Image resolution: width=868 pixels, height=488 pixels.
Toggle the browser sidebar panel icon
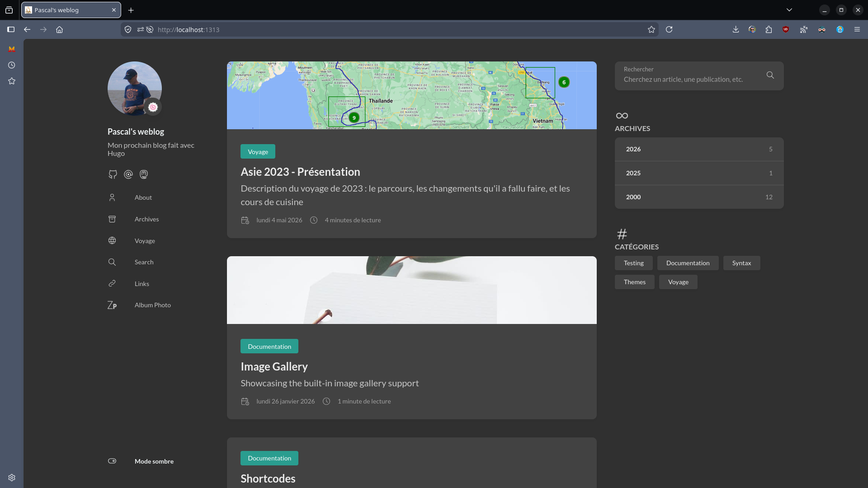11,29
